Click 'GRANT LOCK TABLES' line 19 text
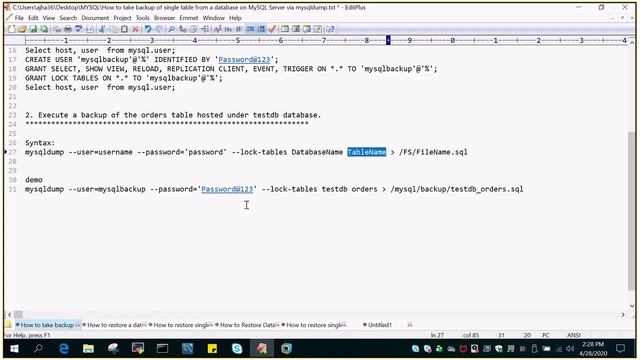 62,78
